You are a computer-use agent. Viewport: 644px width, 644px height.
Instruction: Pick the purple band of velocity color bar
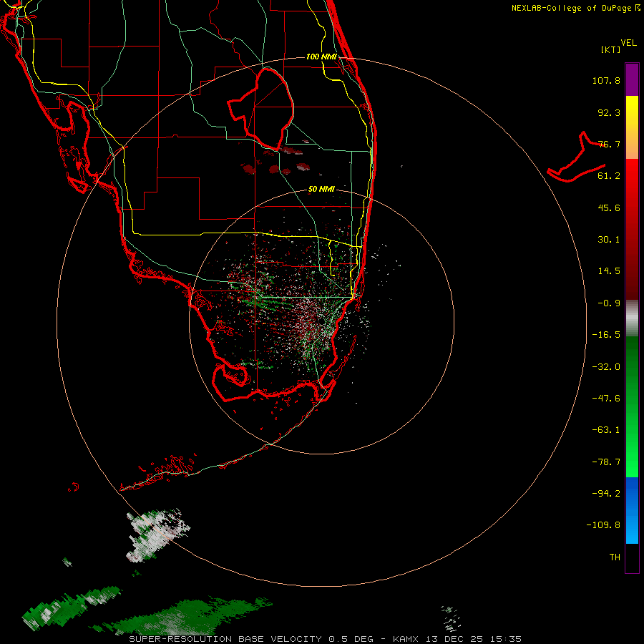pos(632,79)
